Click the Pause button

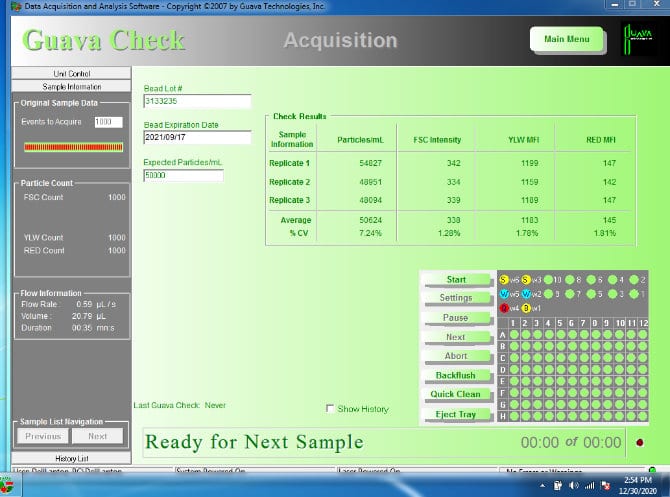click(456, 318)
